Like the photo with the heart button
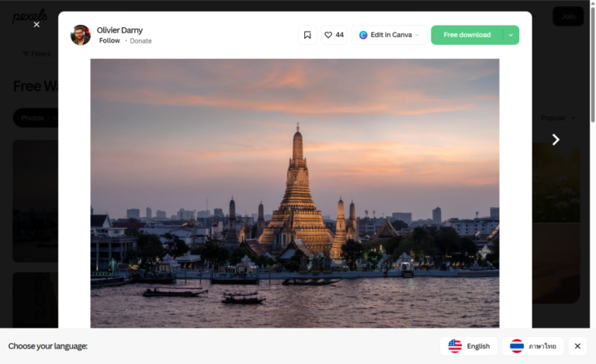This screenshot has width=596, height=364. [334, 35]
